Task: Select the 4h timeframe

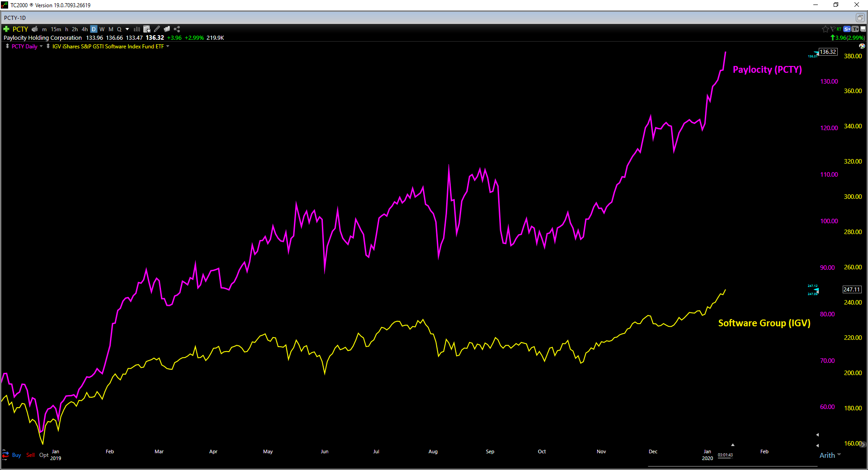Action: tap(85, 29)
